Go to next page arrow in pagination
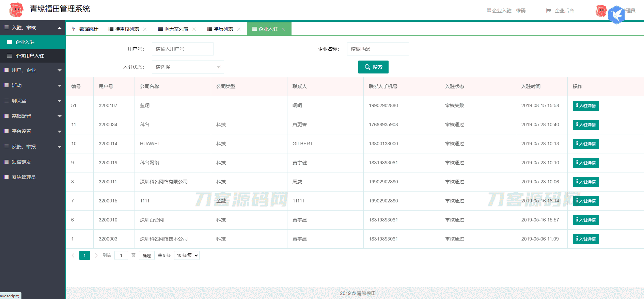Viewport: 644px width, 299px height. coord(96,255)
